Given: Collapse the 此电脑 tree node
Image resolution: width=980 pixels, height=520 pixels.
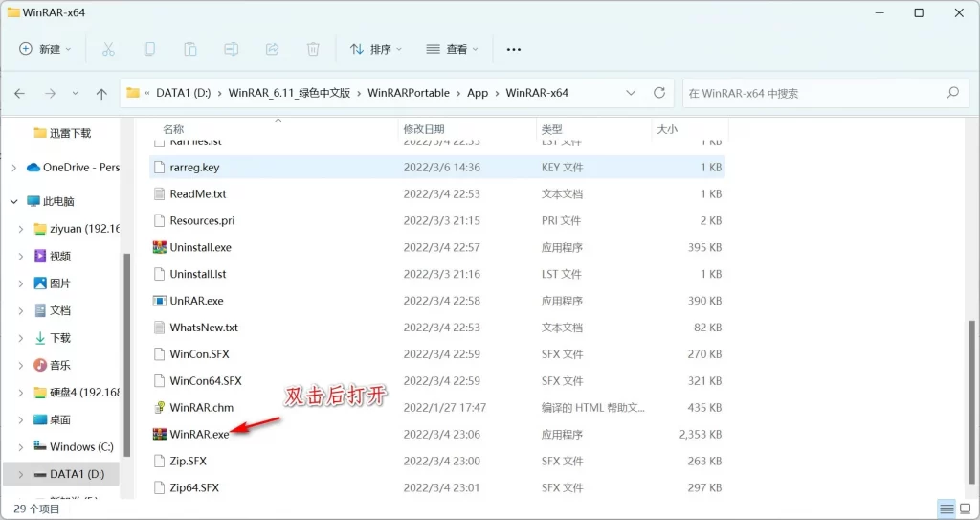Looking at the screenshot, I should [x=13, y=201].
